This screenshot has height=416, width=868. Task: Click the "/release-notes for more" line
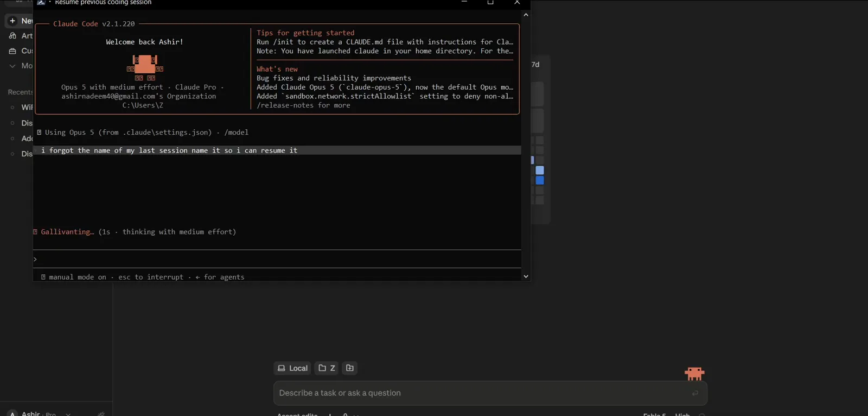click(x=303, y=105)
